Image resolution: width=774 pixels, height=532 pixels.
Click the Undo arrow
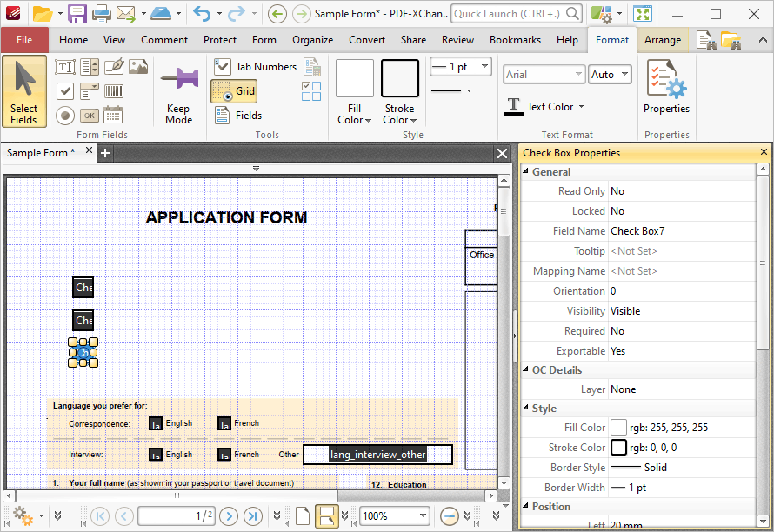tap(202, 14)
